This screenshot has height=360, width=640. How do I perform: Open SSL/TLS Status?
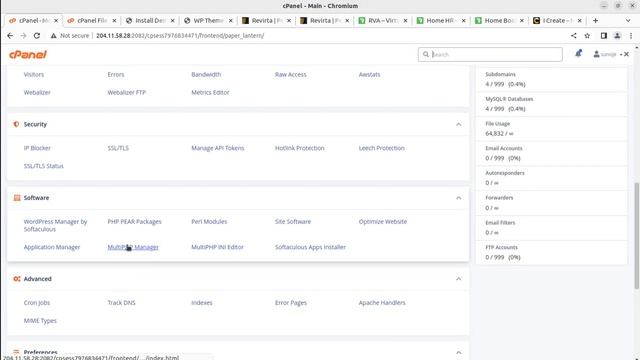tap(44, 166)
